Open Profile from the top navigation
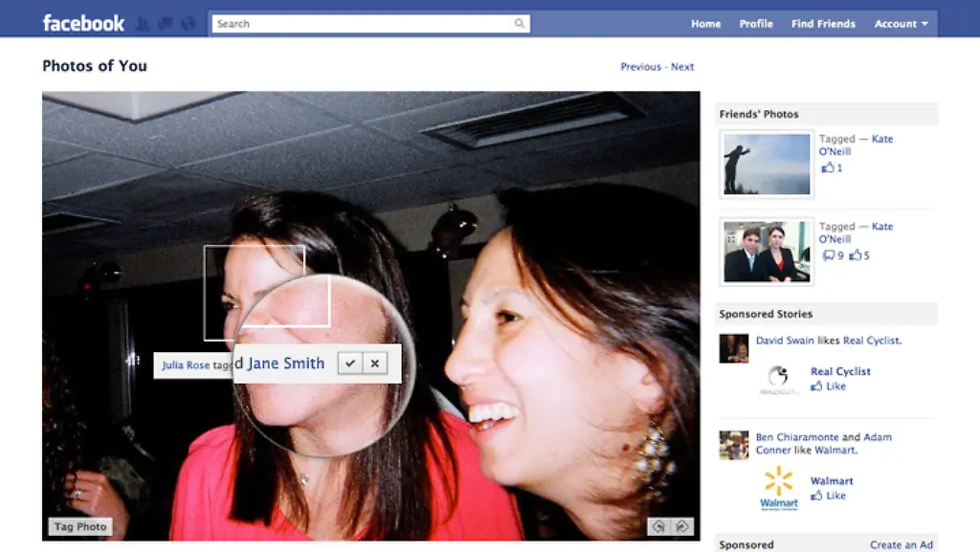 (756, 24)
